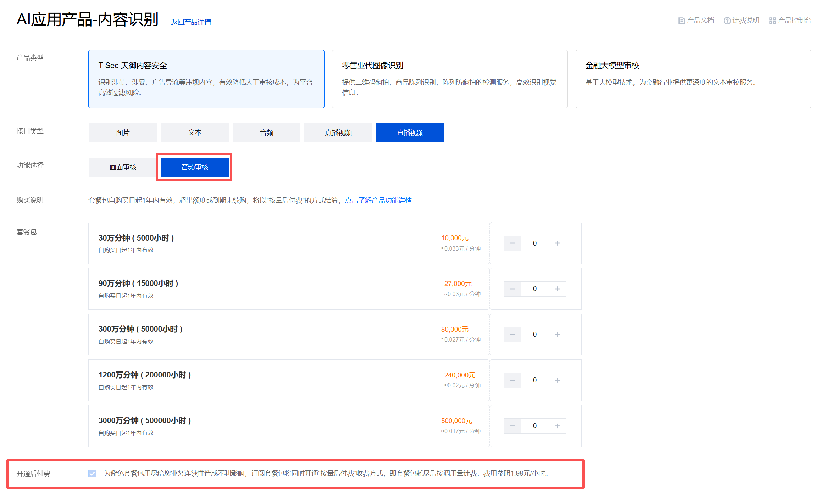Select 画面审核 function option
The width and height of the screenshot is (831, 504).
click(x=123, y=167)
